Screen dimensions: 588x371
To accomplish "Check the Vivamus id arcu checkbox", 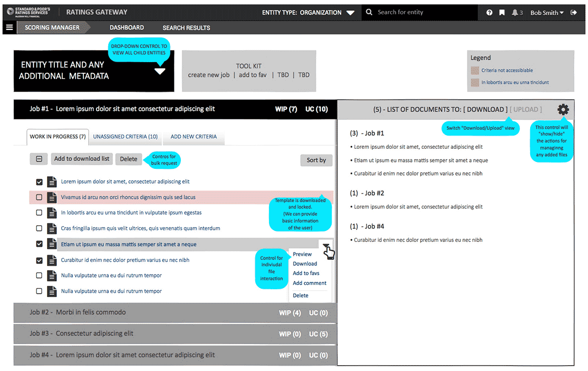I will (39, 198).
